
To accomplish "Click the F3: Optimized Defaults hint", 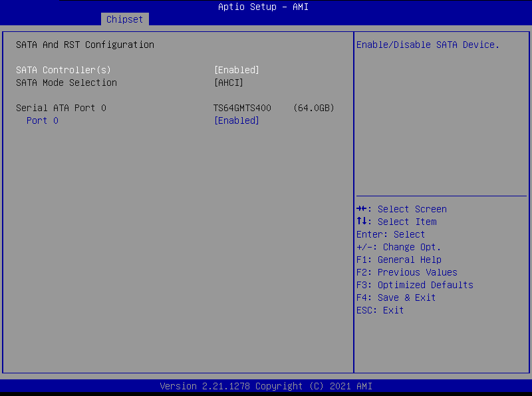I will tap(415, 285).
